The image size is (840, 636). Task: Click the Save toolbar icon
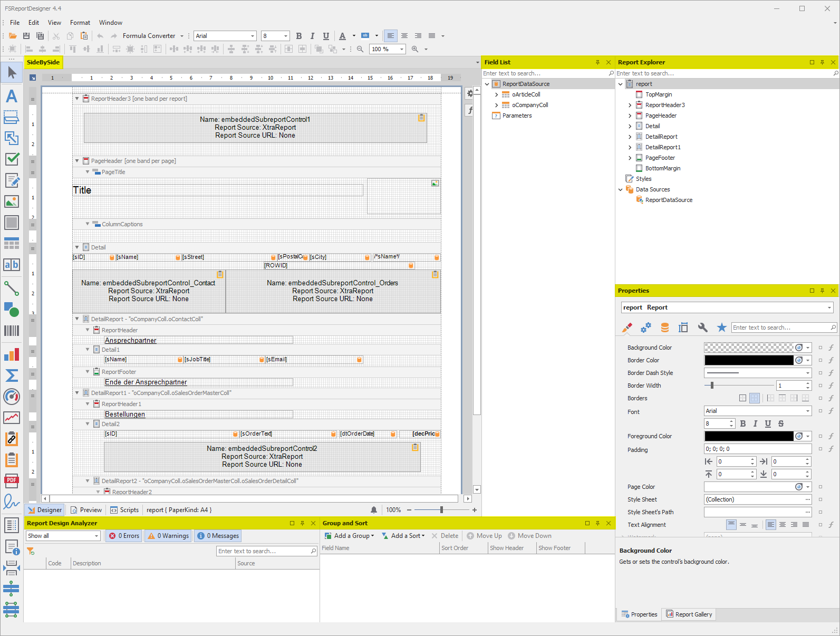point(26,36)
